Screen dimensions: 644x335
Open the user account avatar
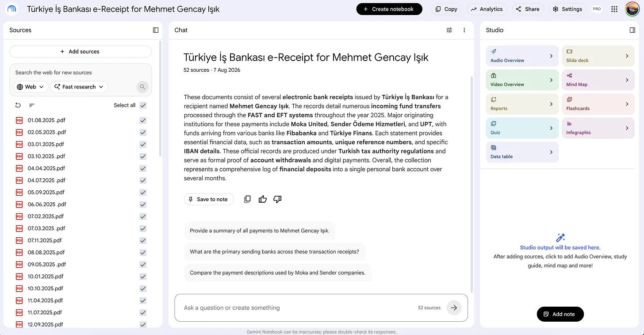click(632, 9)
